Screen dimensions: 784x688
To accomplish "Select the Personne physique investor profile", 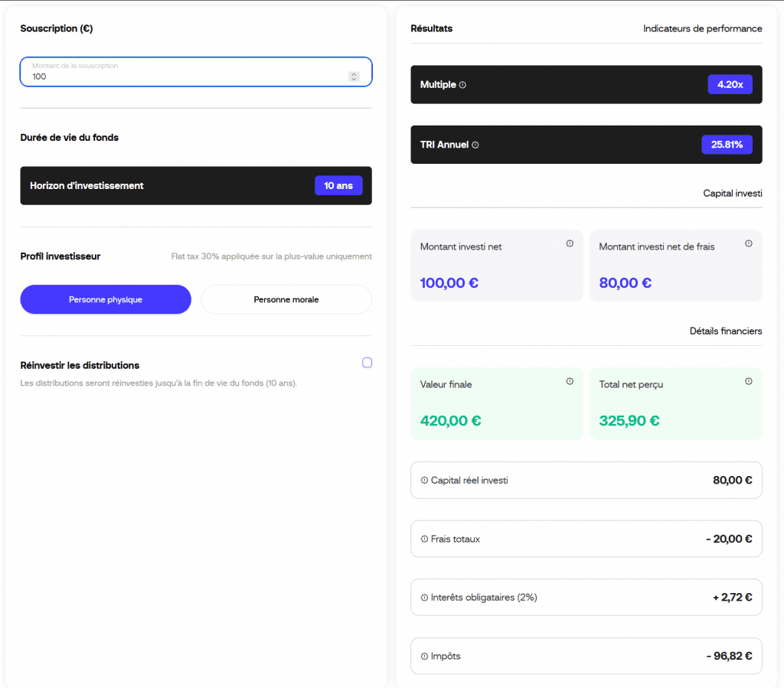I will [x=106, y=300].
